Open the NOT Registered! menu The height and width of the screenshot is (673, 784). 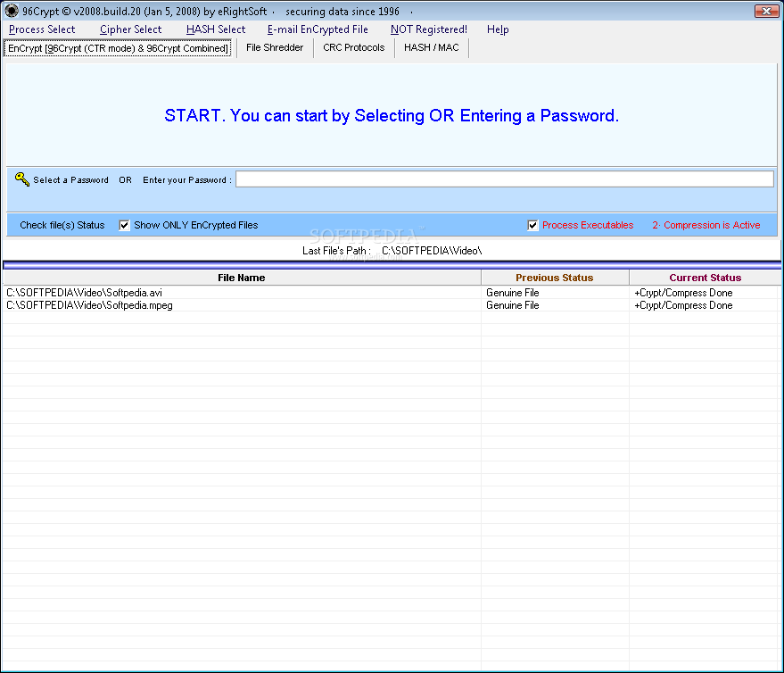pyautogui.click(x=429, y=29)
